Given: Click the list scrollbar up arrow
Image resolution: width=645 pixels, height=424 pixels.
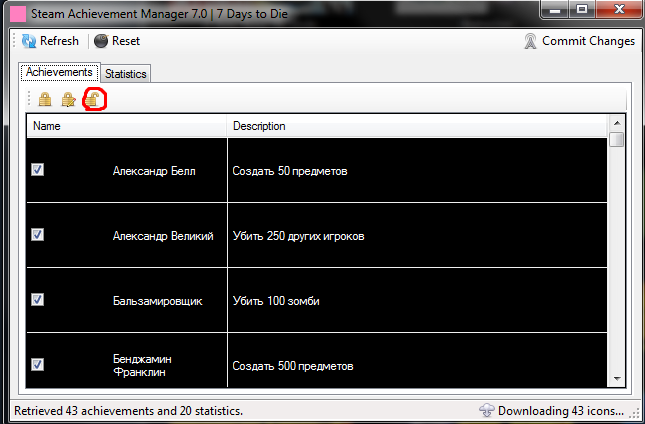Looking at the screenshot, I should pos(617,123).
